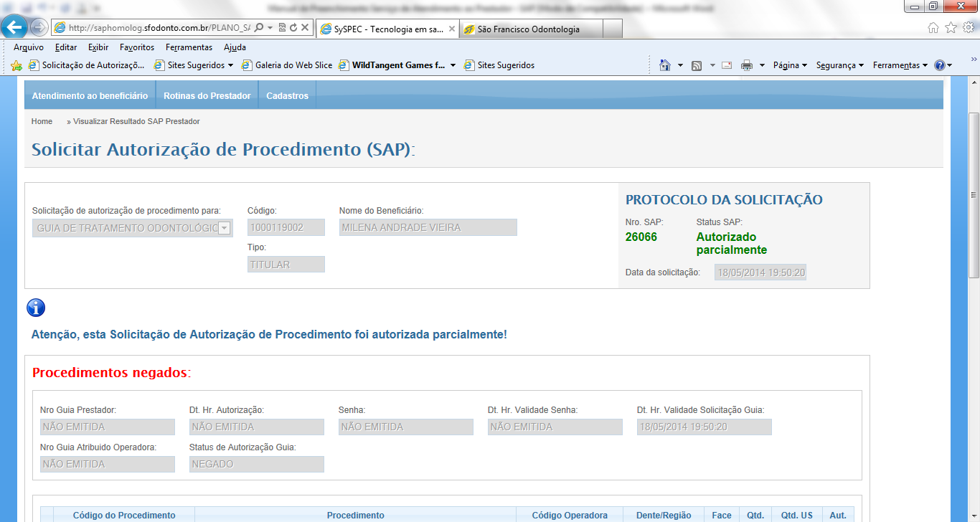
Task: Click the RSS feeds icon in the command bar
Action: pos(697,65)
